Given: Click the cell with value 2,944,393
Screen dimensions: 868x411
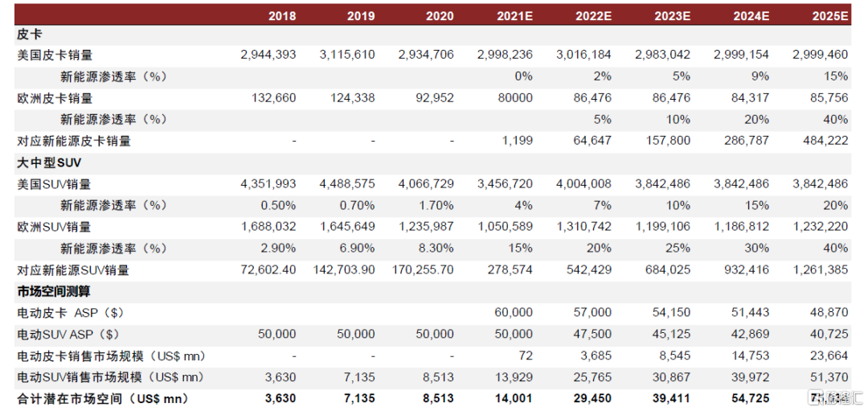Looking at the screenshot, I should (268, 55).
